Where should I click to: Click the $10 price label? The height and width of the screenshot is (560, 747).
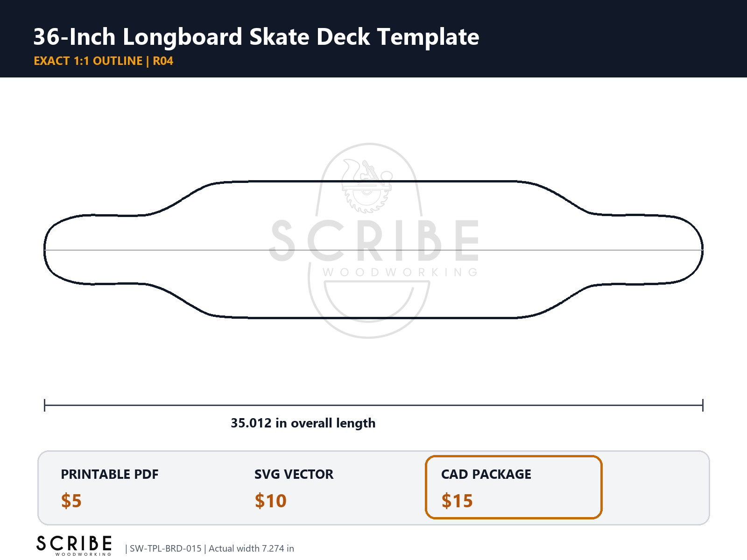[271, 501]
